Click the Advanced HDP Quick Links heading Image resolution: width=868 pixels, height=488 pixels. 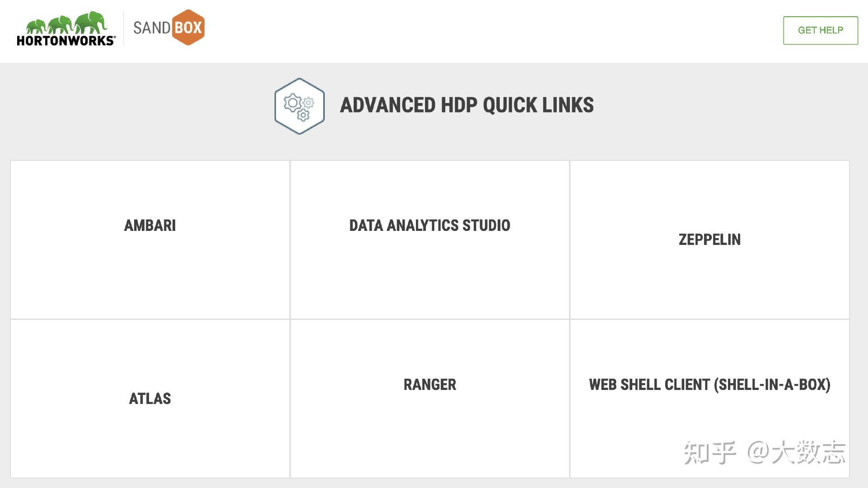(x=467, y=105)
